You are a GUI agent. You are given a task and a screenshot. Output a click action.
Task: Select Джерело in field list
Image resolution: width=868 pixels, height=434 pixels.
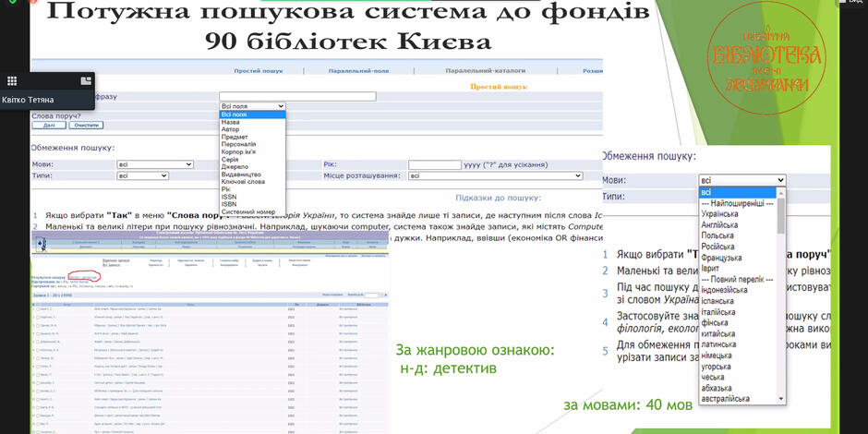(235, 166)
